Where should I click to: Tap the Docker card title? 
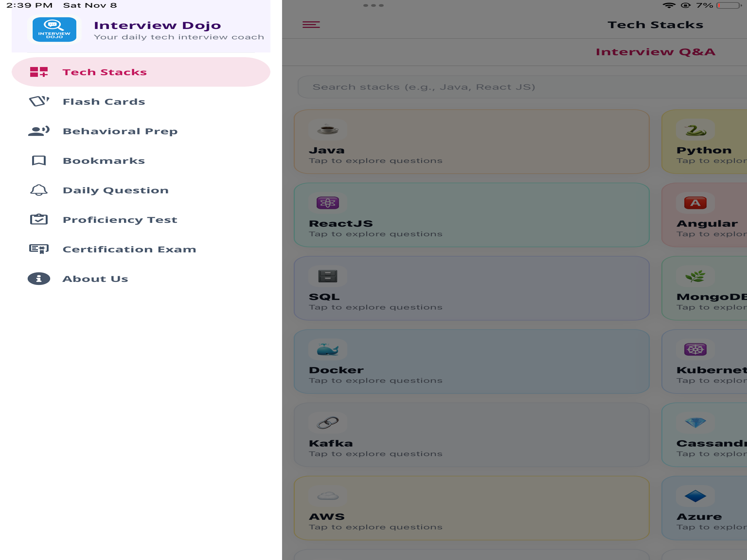[336, 370]
